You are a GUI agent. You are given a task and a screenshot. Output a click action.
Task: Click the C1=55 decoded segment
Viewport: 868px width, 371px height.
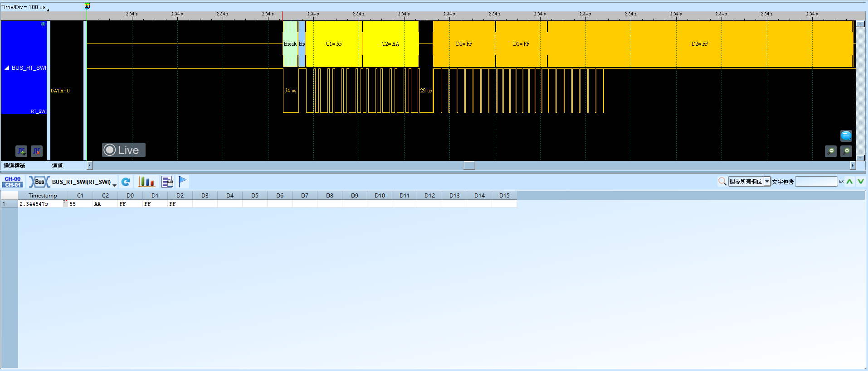[x=334, y=44]
